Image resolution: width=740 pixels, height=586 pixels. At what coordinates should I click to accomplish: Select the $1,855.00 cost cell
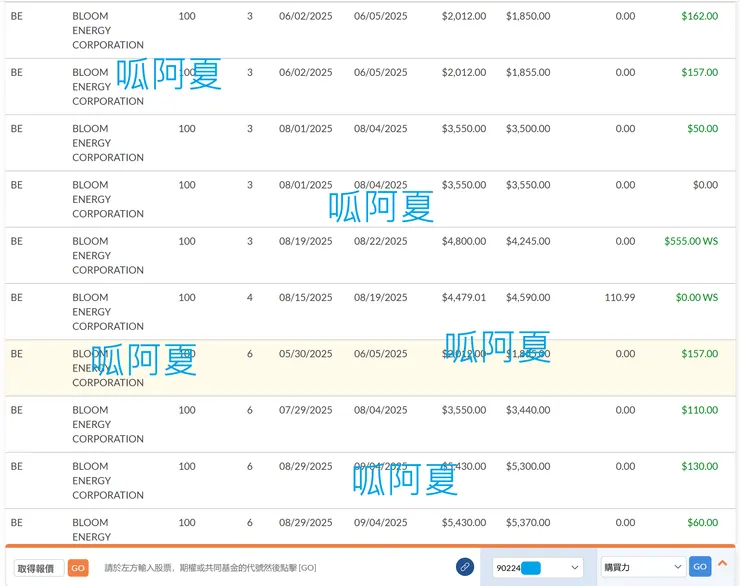pyautogui.click(x=528, y=72)
